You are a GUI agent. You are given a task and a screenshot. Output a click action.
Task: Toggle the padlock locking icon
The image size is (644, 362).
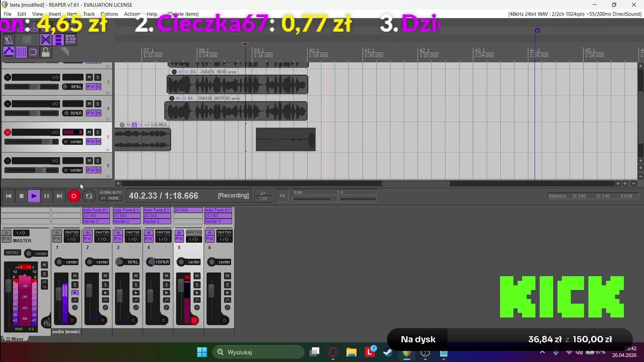point(45,52)
